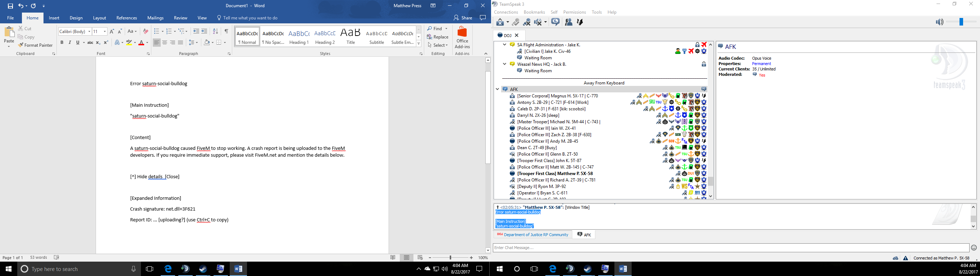Apply the Title style
980x276 pixels.
click(x=351, y=37)
